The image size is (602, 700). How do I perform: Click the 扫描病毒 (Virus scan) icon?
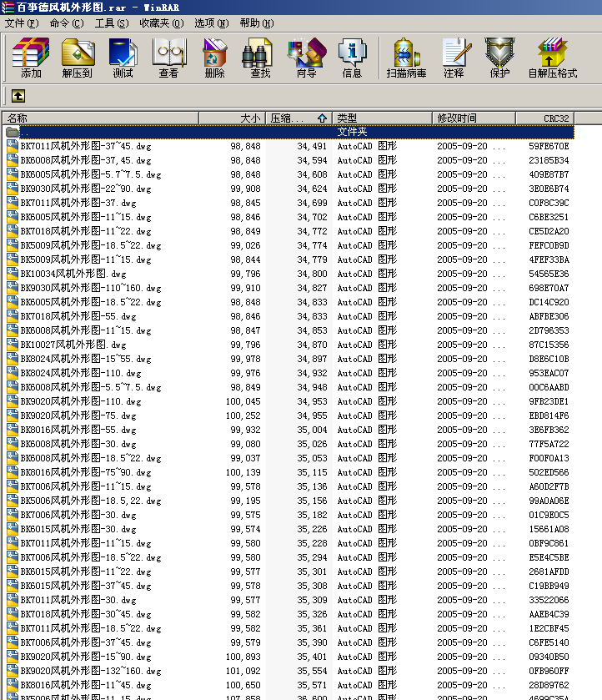point(406,58)
